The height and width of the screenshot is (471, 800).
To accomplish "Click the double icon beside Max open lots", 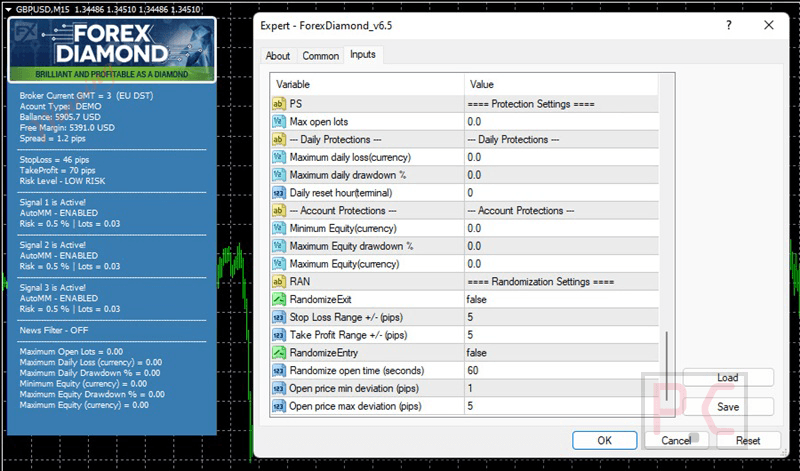I will [x=279, y=121].
